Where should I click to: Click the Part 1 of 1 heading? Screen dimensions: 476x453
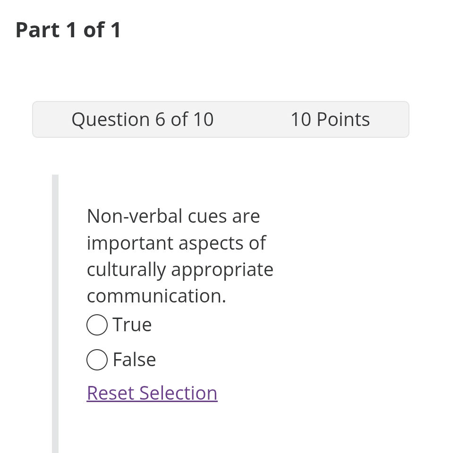coord(68,29)
